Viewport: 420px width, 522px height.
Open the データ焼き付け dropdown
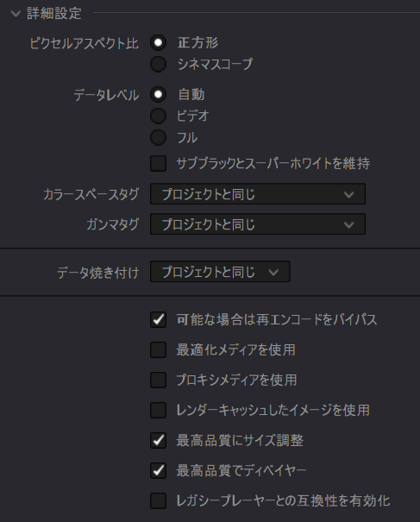220,272
